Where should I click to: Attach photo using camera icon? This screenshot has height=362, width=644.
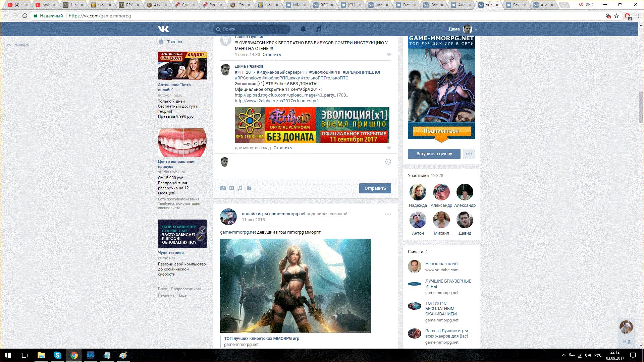tap(223, 188)
